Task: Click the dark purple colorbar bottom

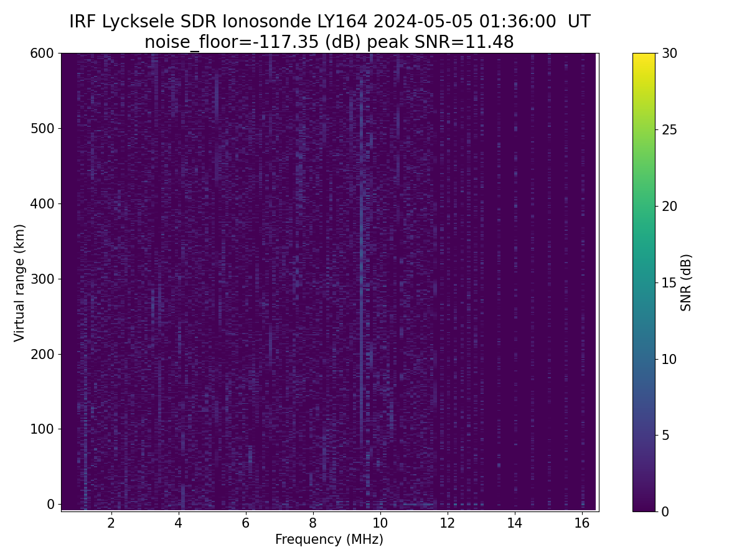Action: point(644,505)
